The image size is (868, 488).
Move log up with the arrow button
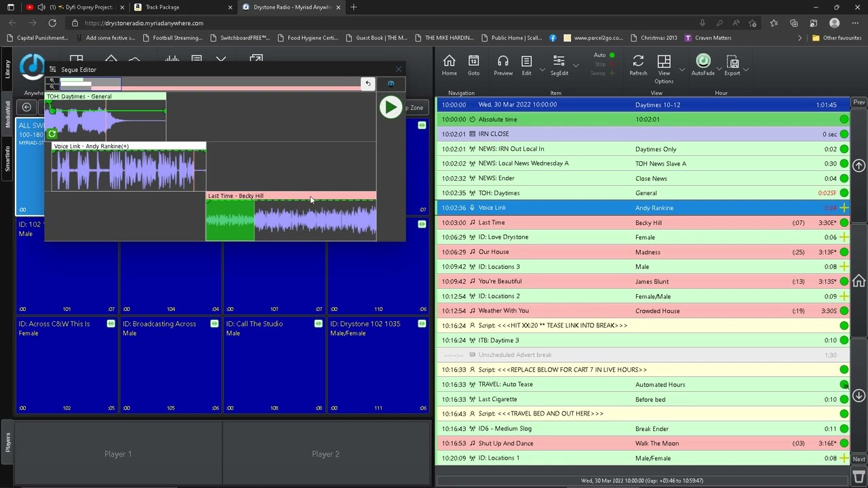pyautogui.click(x=859, y=165)
